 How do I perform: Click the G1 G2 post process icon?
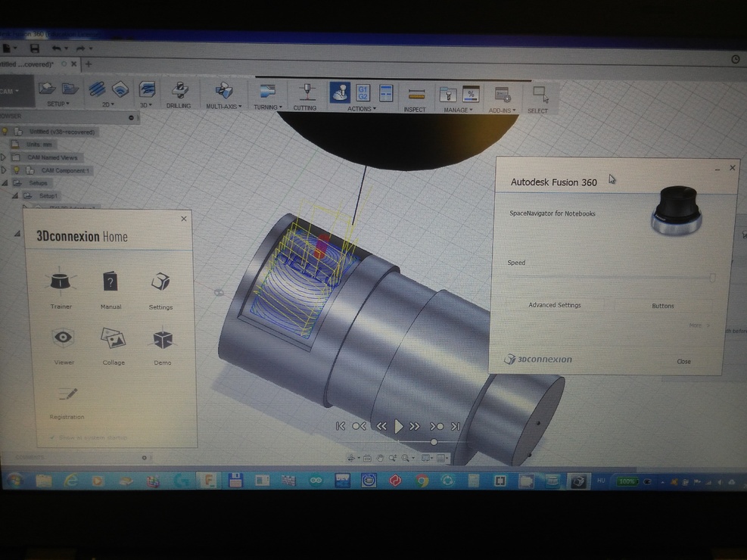point(363,93)
